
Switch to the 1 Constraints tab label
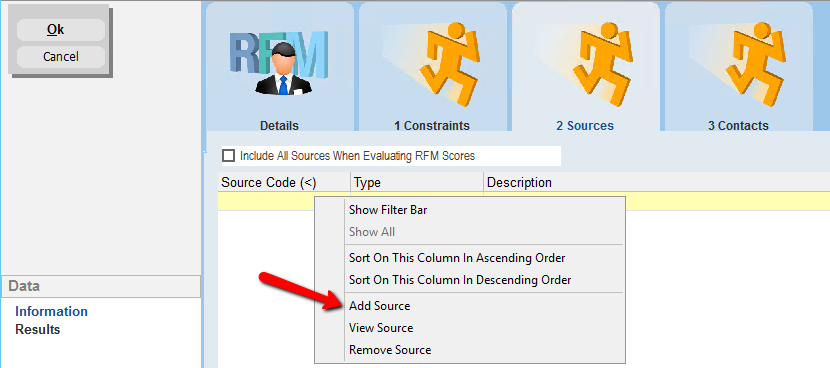coord(432,126)
